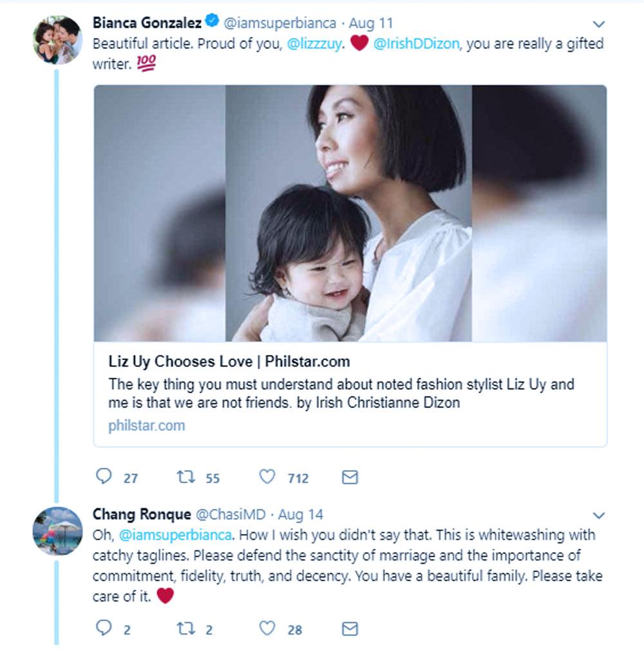The height and width of the screenshot is (659, 644).
Task: Expand options chevron on Bianca's tweet
Action: coord(599,24)
